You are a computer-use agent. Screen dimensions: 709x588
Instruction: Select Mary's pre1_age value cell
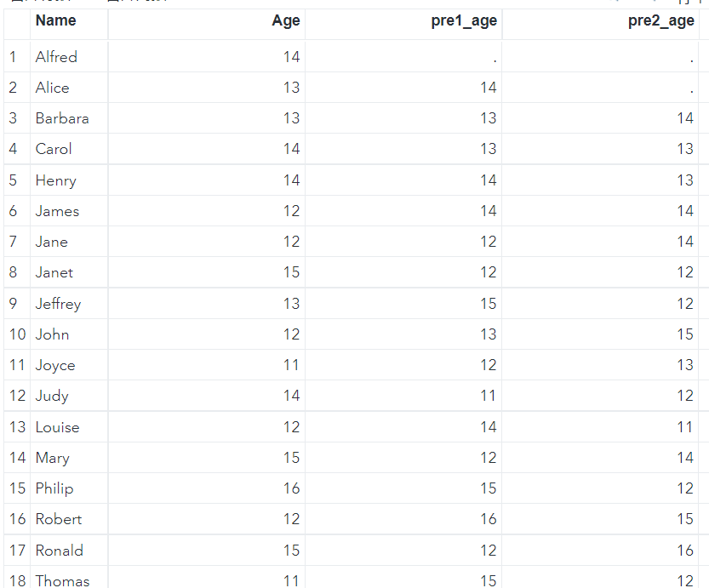pos(403,458)
